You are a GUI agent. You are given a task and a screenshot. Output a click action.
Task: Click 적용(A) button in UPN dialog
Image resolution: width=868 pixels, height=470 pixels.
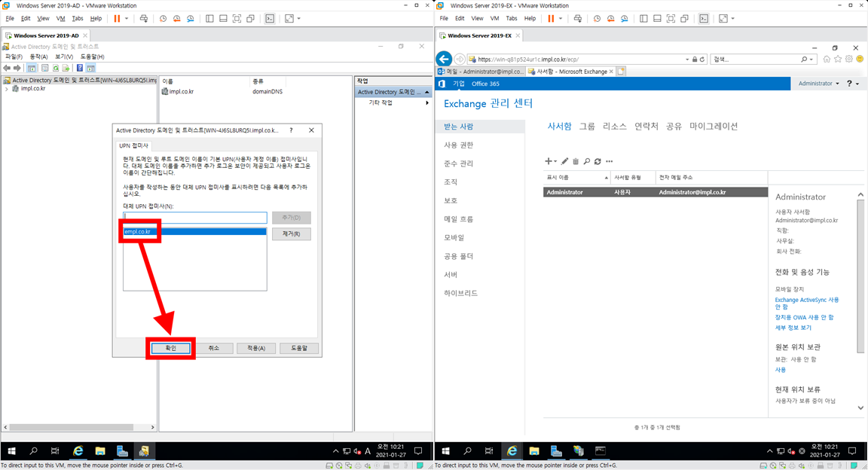[256, 348]
